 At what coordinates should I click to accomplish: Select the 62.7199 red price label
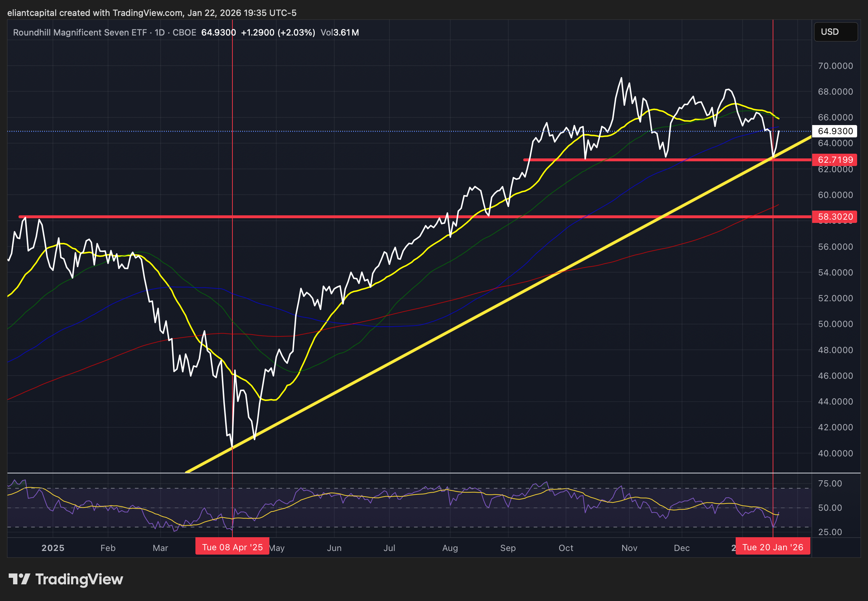point(835,159)
